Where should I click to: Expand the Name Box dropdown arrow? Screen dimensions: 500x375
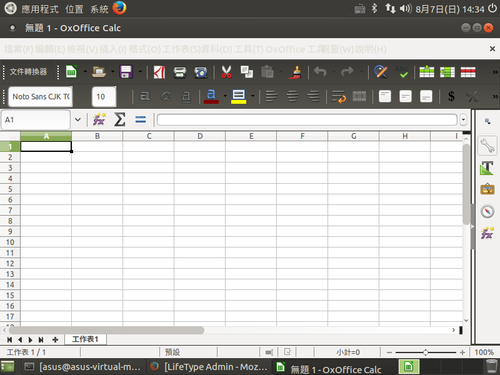[78, 119]
